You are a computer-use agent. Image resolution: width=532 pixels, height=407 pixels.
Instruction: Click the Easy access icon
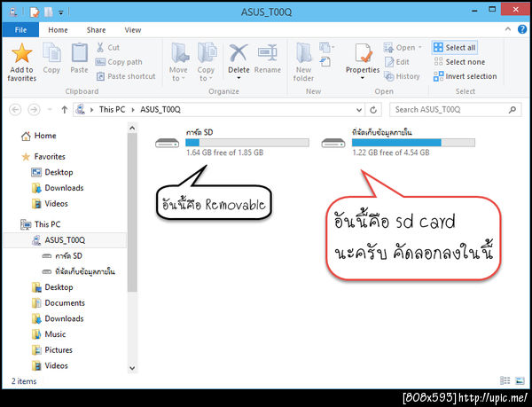tap(325, 62)
